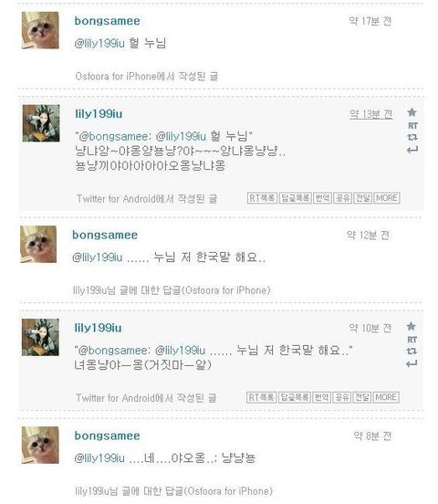Star the lily199iu tweet posted 10 minutes ago
Screen dimensions: 438x504
tap(412, 327)
